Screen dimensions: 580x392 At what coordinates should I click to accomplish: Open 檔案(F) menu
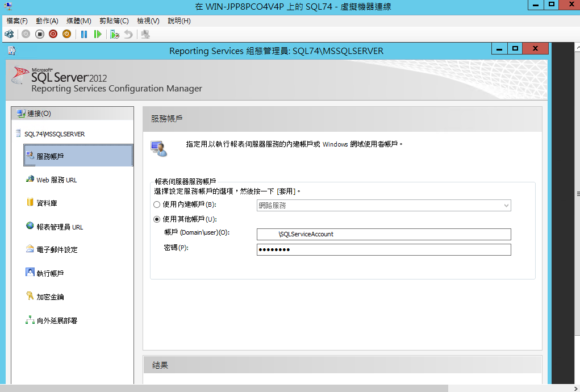coord(17,21)
